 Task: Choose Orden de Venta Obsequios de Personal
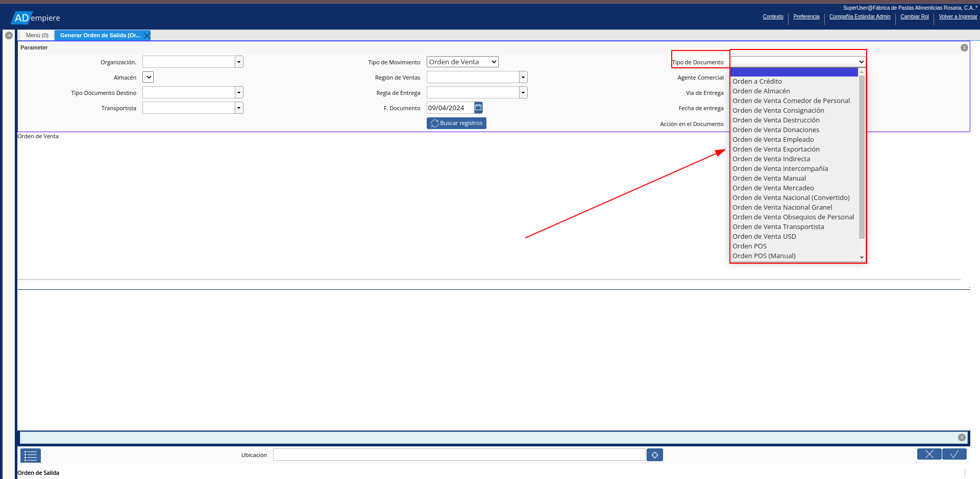pyautogui.click(x=793, y=217)
